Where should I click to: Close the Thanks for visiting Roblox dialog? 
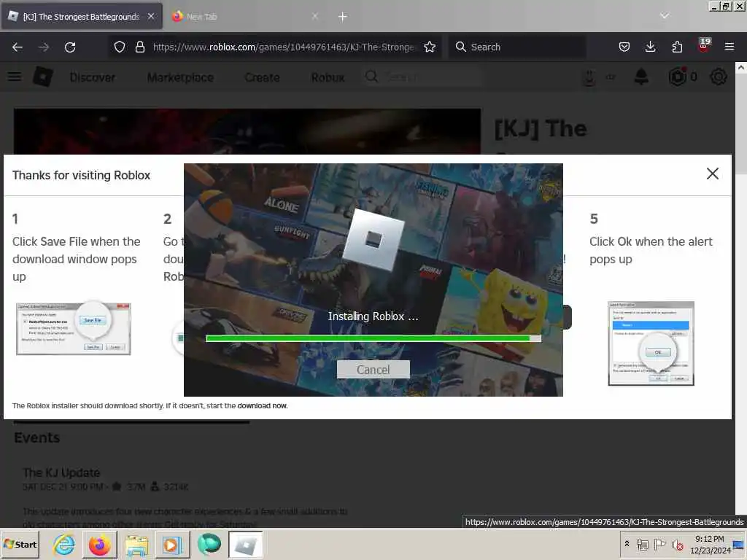712,174
